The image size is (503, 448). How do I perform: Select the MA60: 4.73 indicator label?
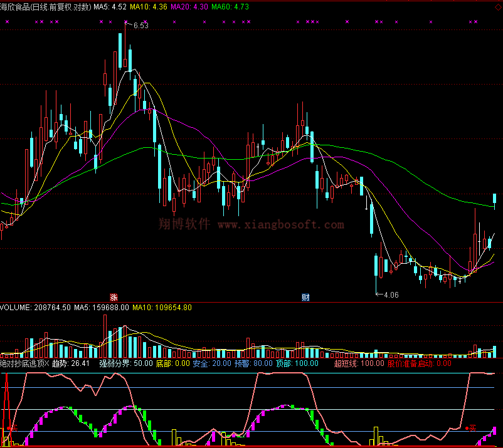[230, 7]
